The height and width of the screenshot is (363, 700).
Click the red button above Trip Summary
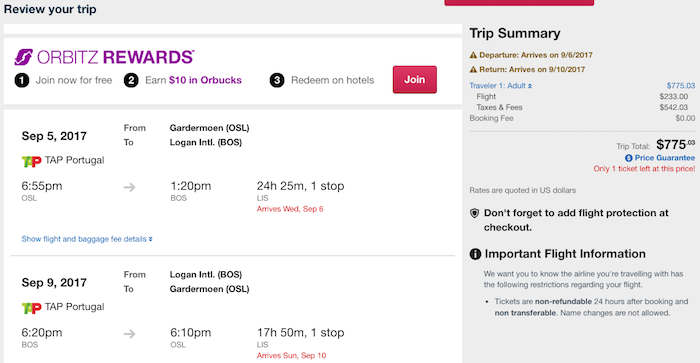[x=519, y=2]
